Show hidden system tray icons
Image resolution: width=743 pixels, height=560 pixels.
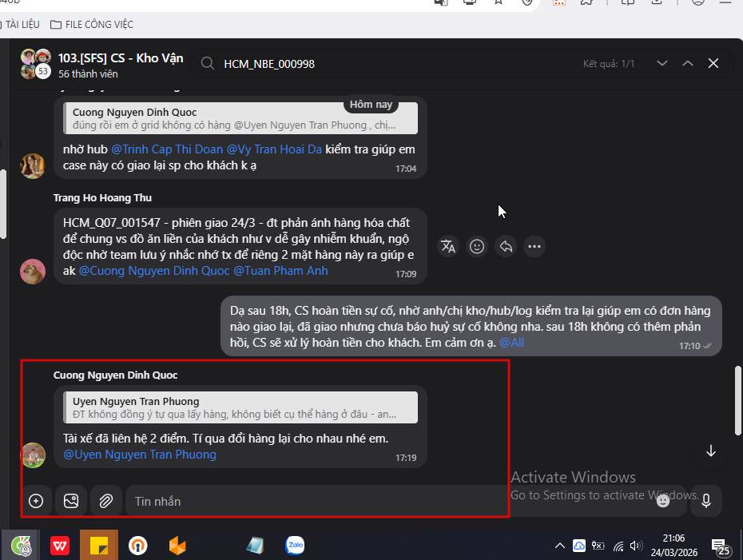coord(559,546)
